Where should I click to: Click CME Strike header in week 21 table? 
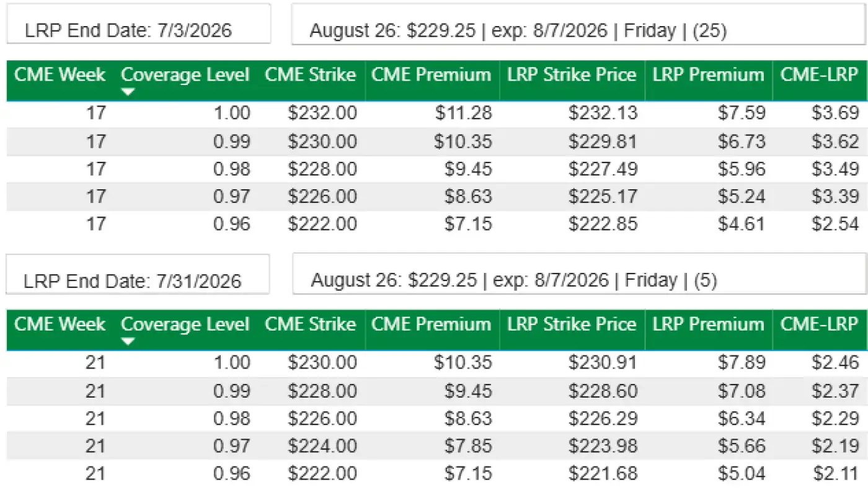pos(310,325)
